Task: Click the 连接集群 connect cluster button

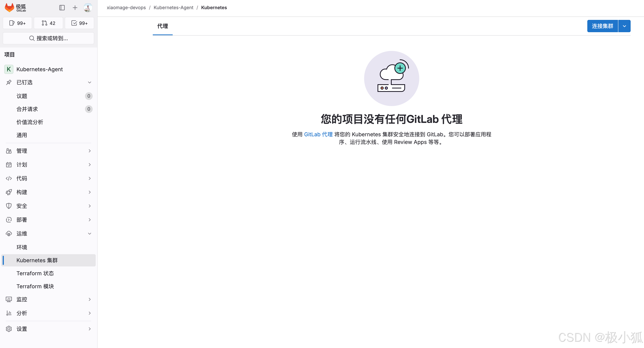Action: [x=602, y=26]
